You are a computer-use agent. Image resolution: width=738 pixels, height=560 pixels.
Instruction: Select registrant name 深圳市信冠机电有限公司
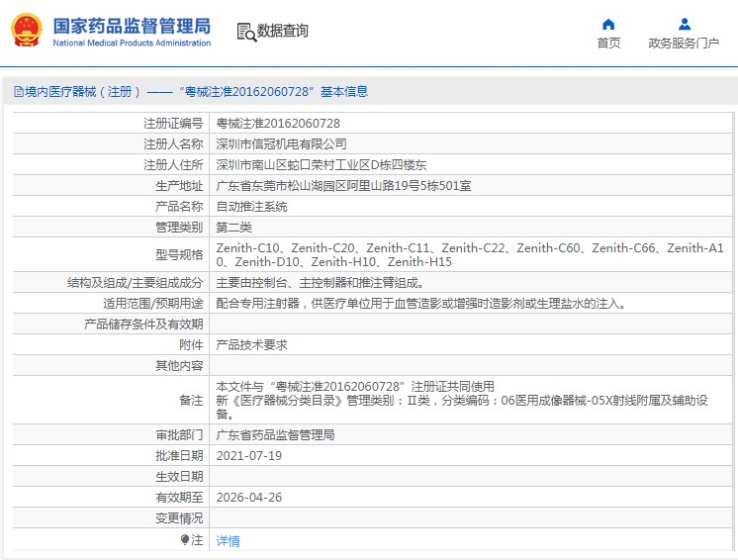[x=282, y=144]
